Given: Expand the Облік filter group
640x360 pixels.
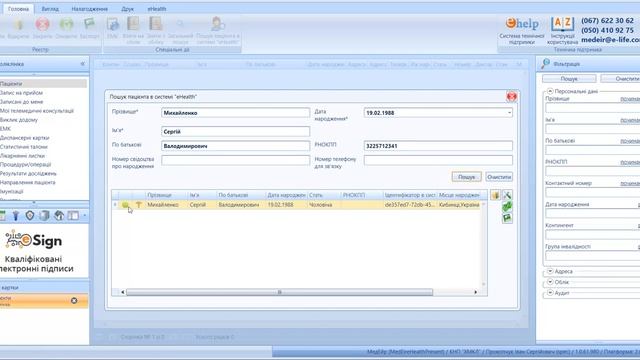Looking at the screenshot, I should (550, 282).
